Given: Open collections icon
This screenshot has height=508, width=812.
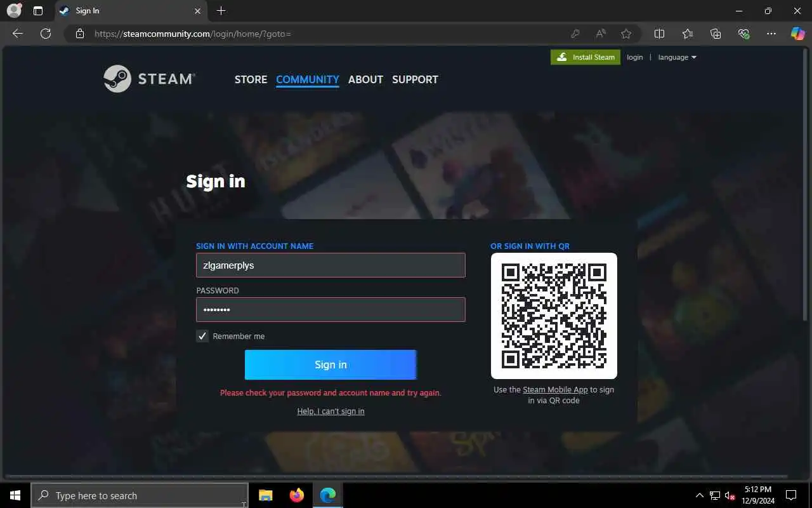Looking at the screenshot, I should (x=716, y=34).
